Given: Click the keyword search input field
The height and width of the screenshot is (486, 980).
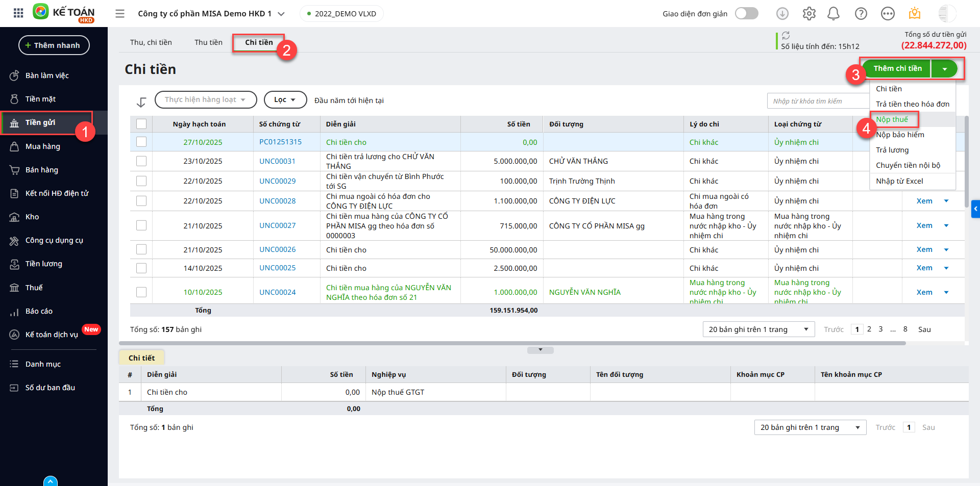Looking at the screenshot, I should 817,101.
